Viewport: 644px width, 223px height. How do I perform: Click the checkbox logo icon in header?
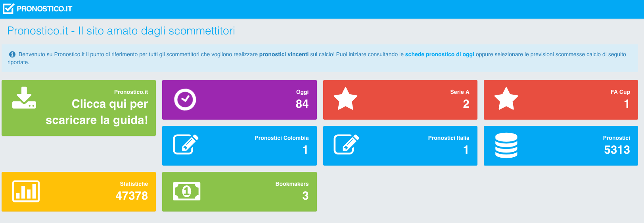click(8, 9)
